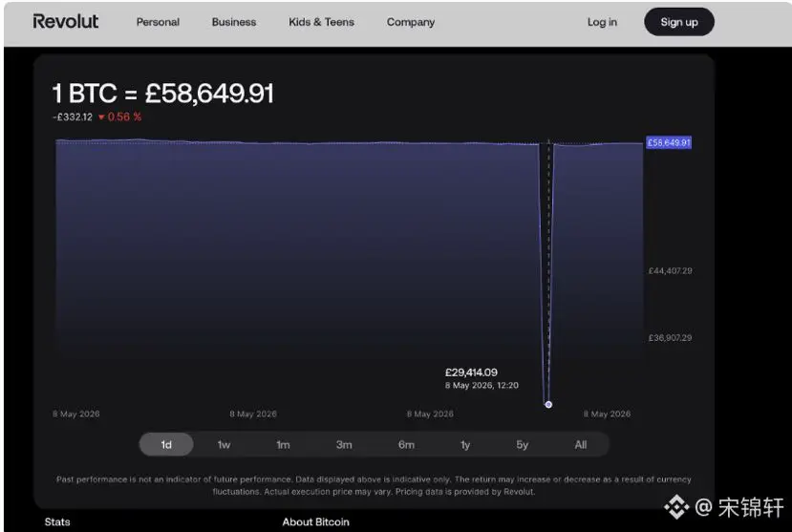792x532 pixels.
Task: Select the 3m chart range
Action: [344, 445]
